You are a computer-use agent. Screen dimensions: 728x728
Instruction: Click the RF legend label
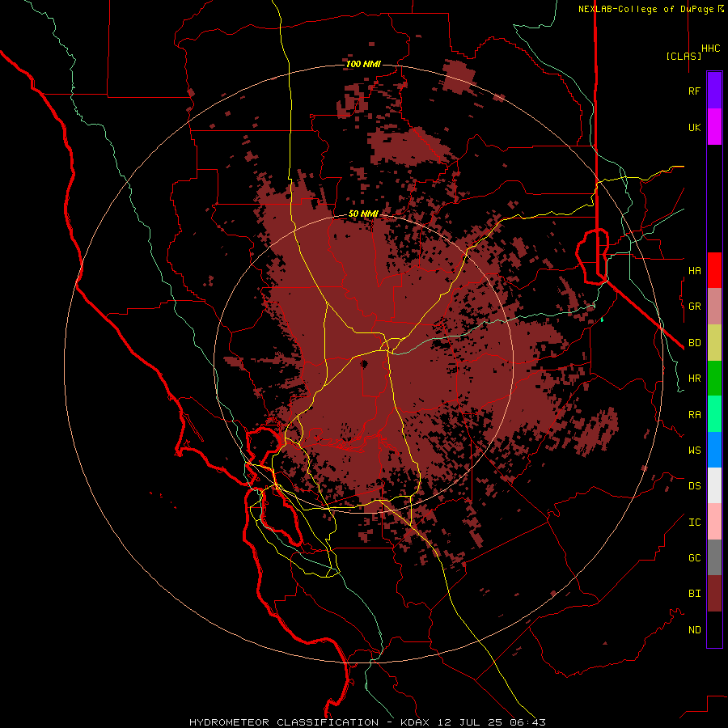pyautogui.click(x=694, y=91)
